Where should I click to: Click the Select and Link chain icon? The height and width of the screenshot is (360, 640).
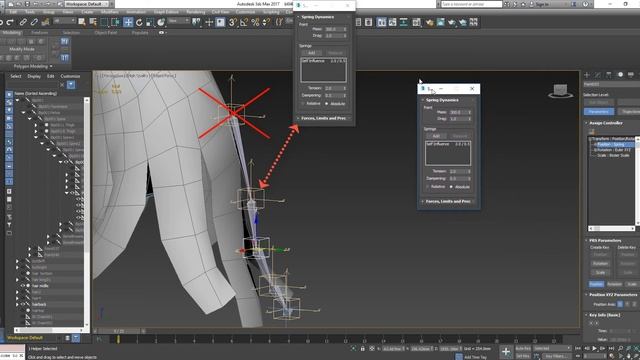pyautogui.click(x=23, y=22)
